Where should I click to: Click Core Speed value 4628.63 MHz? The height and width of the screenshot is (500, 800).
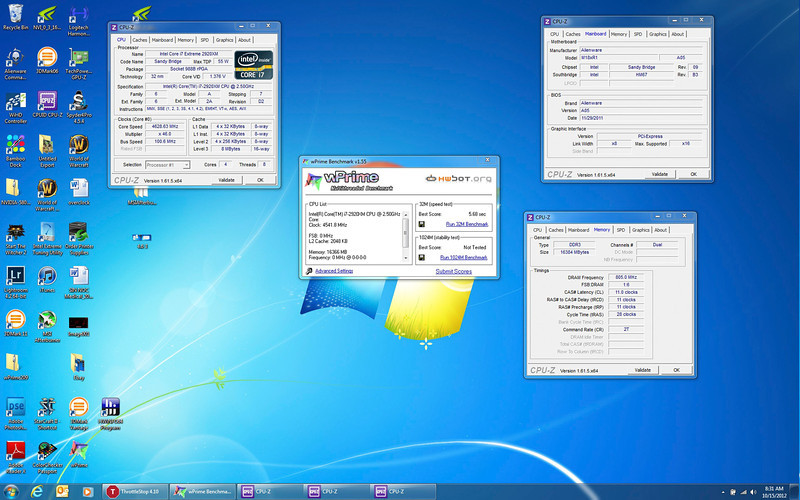164,127
